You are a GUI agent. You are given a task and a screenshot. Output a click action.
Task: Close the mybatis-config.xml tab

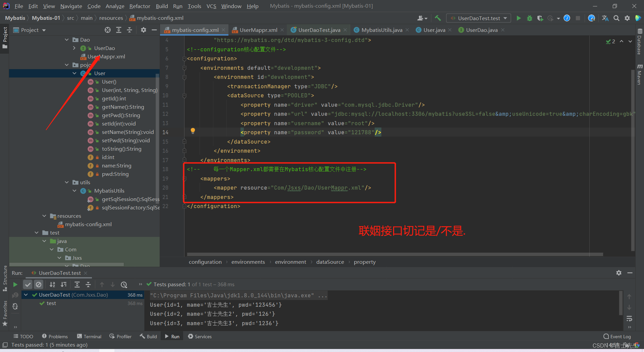tap(224, 30)
